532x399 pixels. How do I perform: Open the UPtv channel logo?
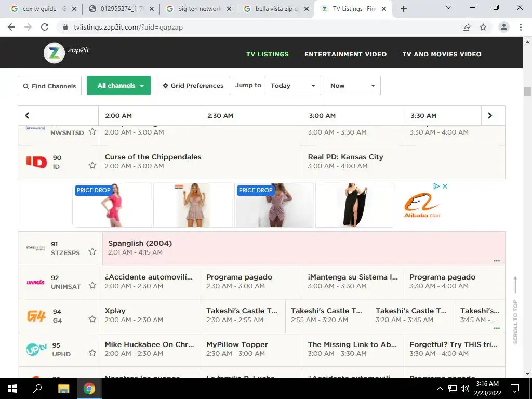pos(36,349)
